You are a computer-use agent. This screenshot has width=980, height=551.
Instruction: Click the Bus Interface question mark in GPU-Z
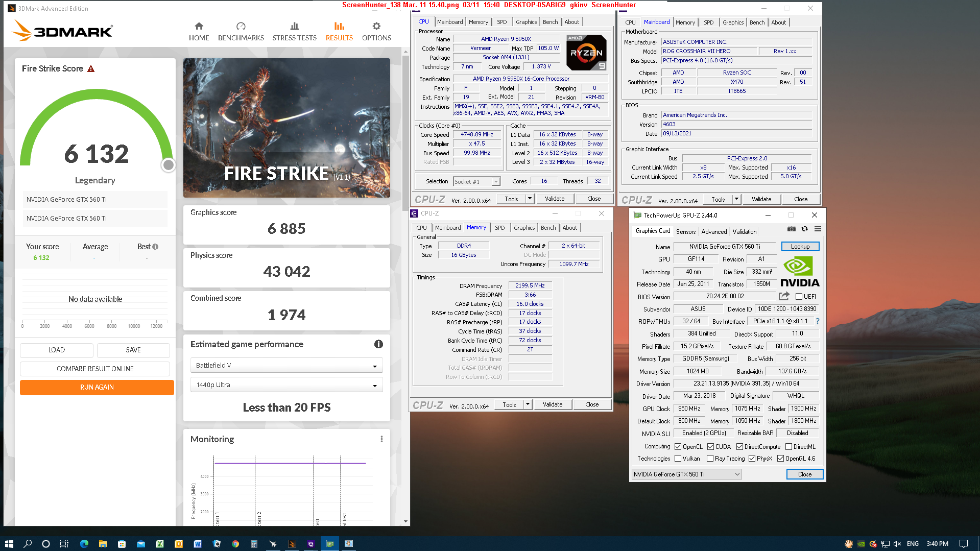point(818,321)
